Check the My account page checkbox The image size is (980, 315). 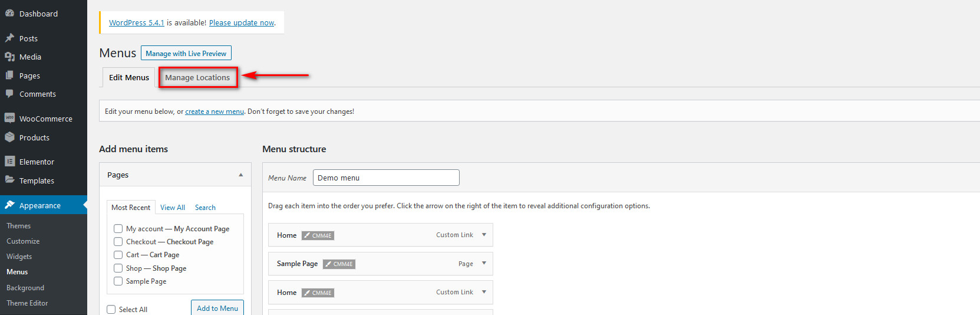point(118,228)
